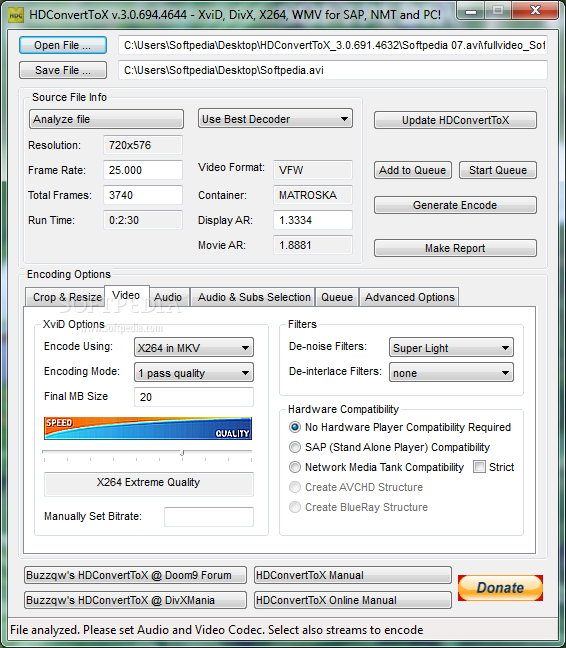Select SAP (Stand Alone Player) Compatibility
This screenshot has height=648, width=566.
pyautogui.click(x=389, y=447)
